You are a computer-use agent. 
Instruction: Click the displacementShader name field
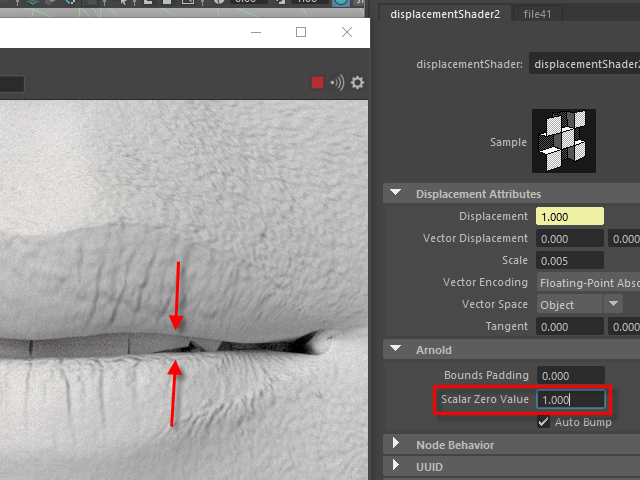pos(584,64)
